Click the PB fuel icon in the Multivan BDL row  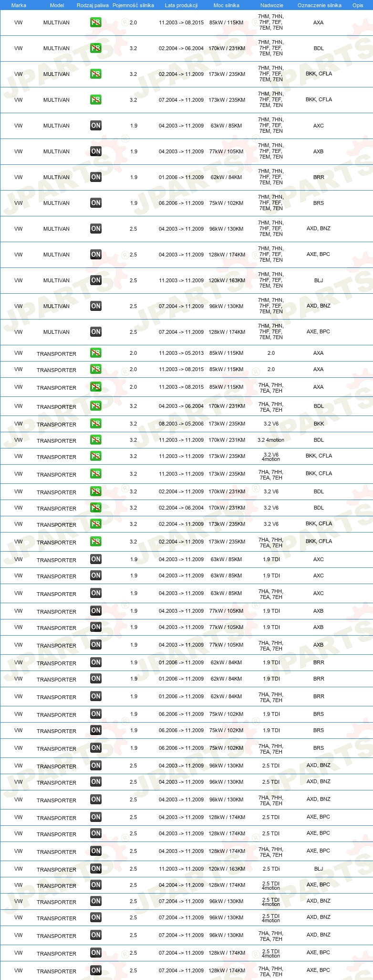[x=95, y=48]
